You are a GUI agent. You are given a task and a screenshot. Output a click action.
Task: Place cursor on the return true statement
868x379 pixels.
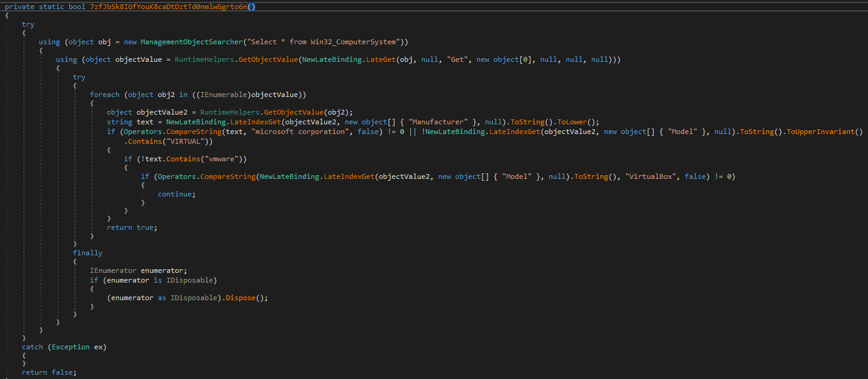[131, 227]
